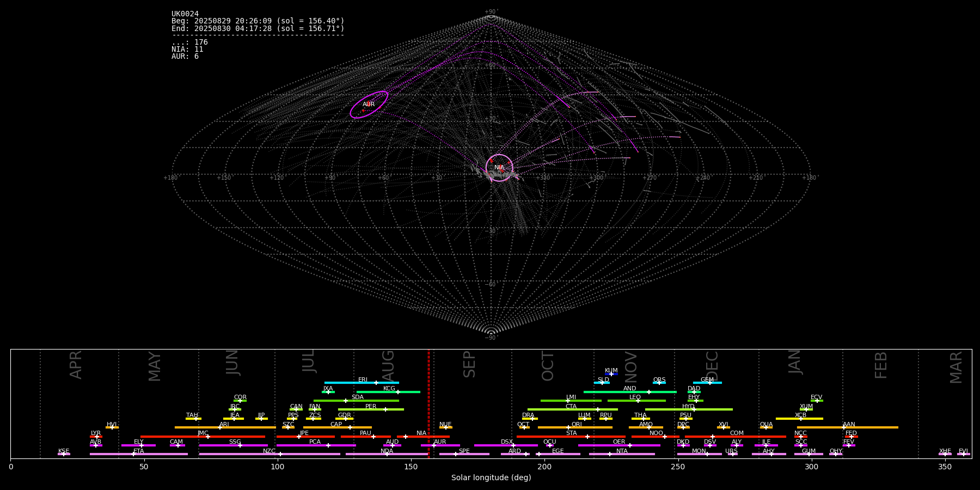Click the MON shower bar in timeline
The width and height of the screenshot is (980, 490).
699,454
